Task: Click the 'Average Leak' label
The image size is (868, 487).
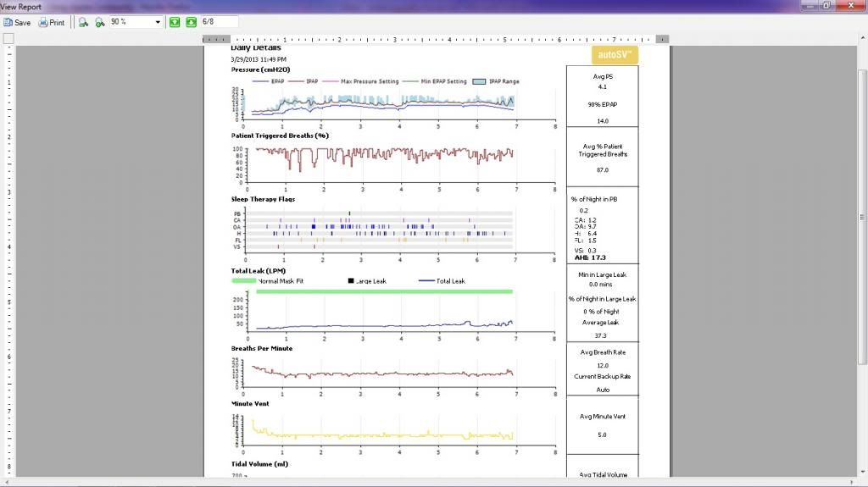Action: click(601, 323)
